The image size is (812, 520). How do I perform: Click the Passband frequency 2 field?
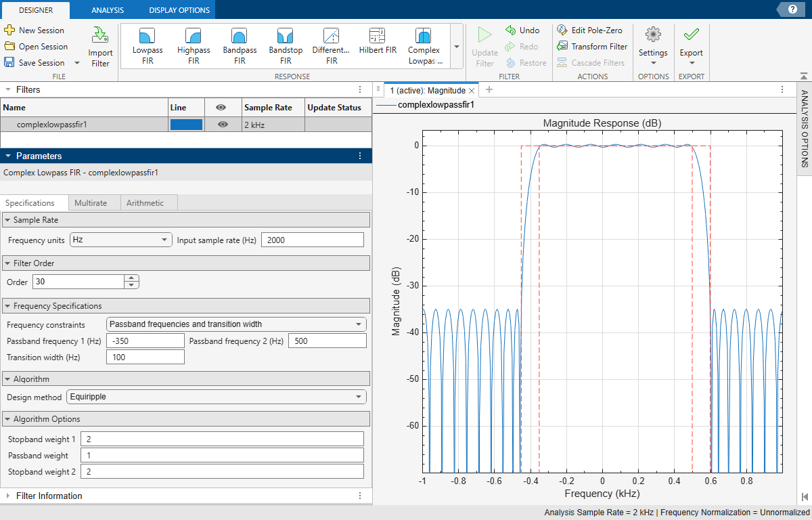[x=328, y=341]
